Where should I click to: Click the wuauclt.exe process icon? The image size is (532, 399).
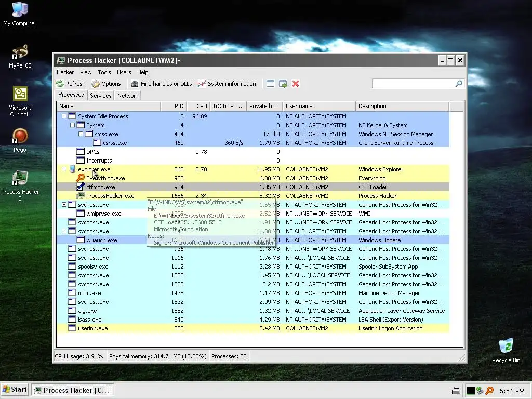(x=81, y=240)
